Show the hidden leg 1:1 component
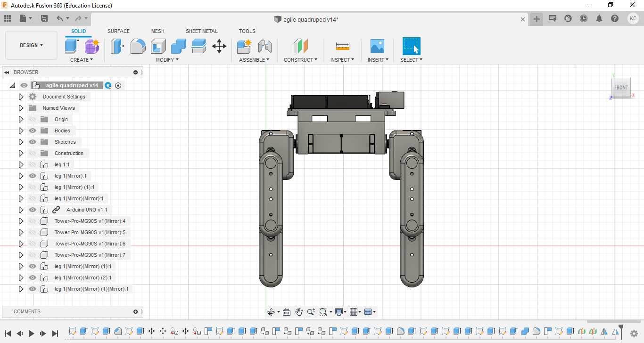Screen dimensions: 644x343 [x=33, y=164]
